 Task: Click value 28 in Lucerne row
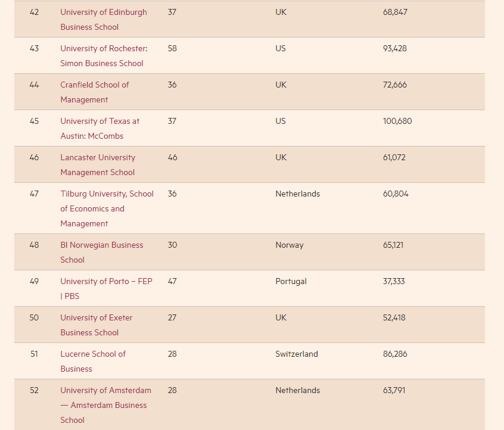[x=172, y=354]
